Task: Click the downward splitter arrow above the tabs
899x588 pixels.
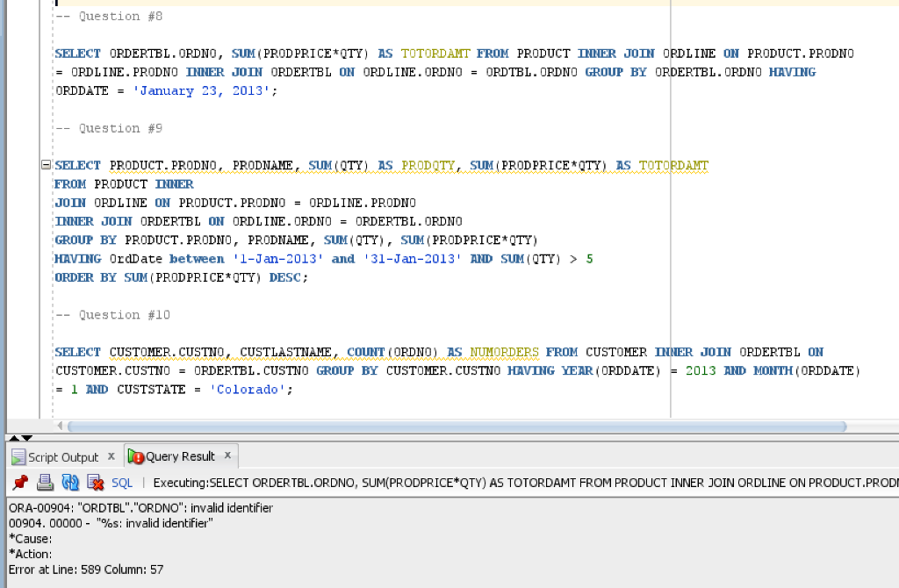Action: click(x=26, y=438)
